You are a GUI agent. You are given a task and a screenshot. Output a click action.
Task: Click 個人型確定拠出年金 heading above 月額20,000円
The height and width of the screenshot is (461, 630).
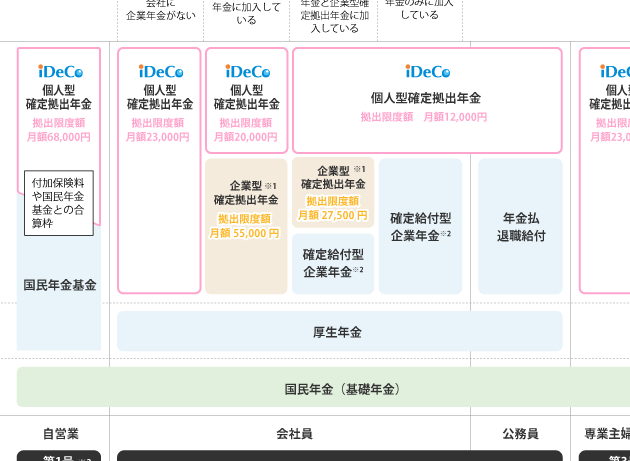coord(246,97)
